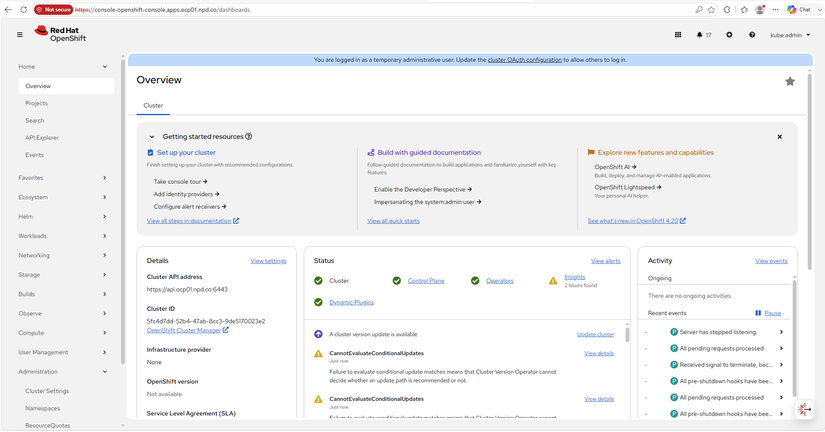Expand the Networking navigation section
Screen dimensions: 825x432
pos(105,255)
